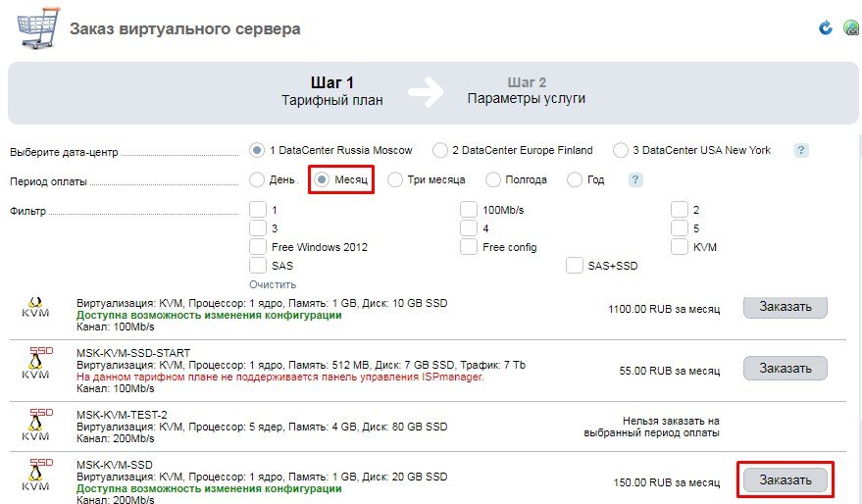Select the Три месяца payment period
Image resolution: width=862 pixels, height=504 pixels.
click(x=395, y=180)
